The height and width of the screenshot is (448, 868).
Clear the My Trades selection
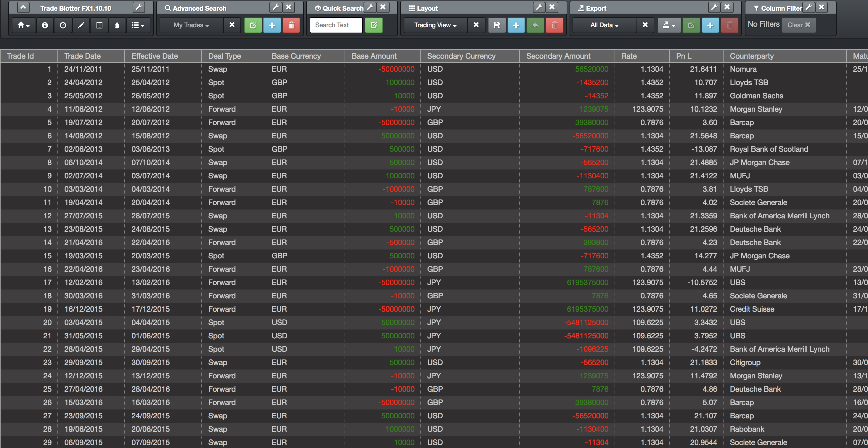tap(232, 25)
